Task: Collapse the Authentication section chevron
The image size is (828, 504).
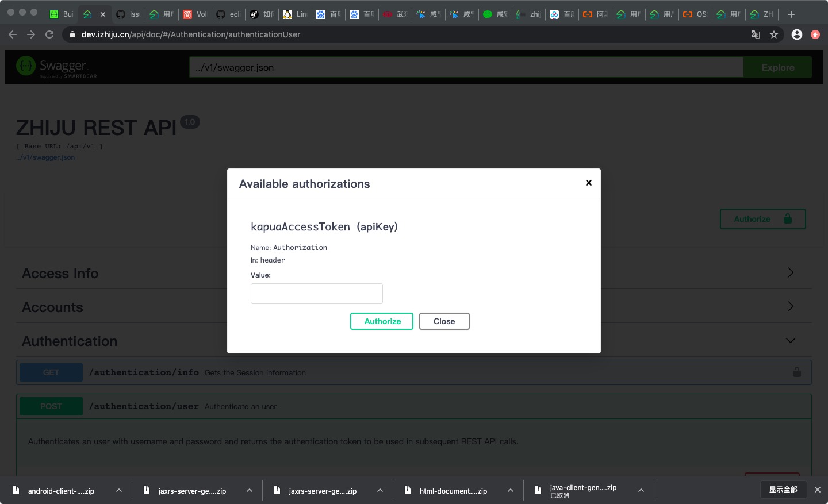Action: (x=791, y=340)
